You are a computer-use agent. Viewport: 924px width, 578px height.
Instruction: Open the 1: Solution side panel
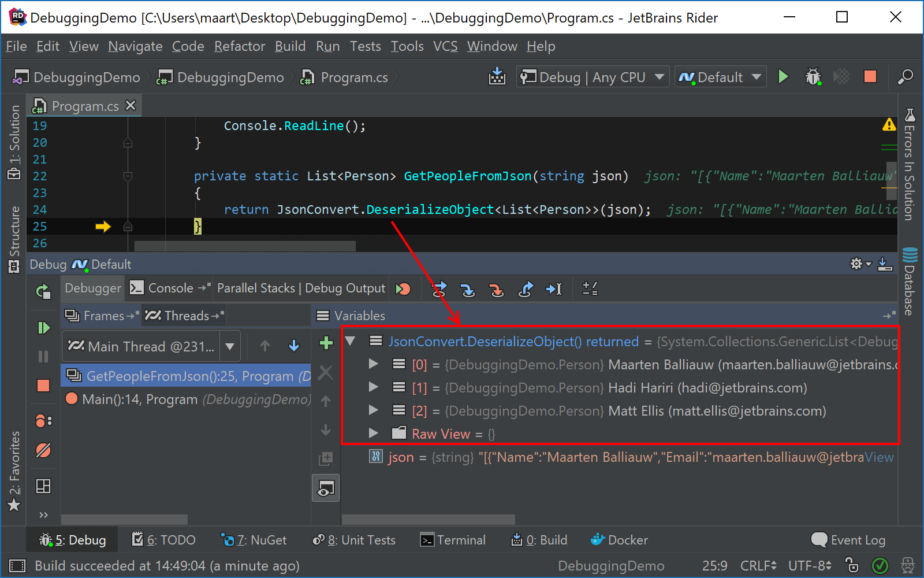click(14, 143)
